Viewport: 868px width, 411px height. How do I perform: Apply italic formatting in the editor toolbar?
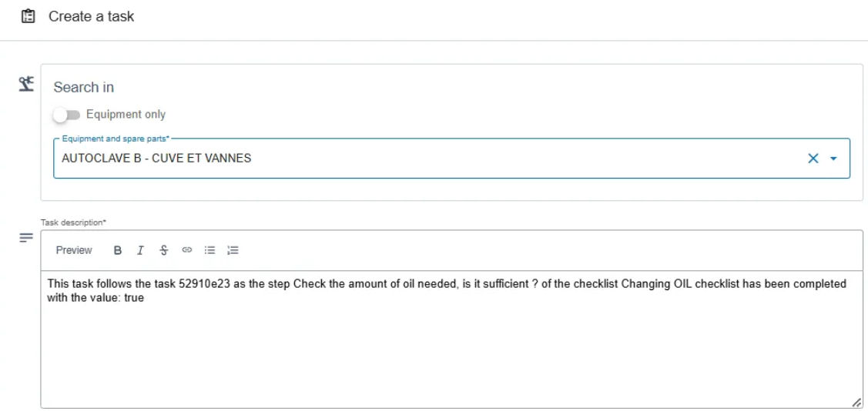click(x=141, y=251)
